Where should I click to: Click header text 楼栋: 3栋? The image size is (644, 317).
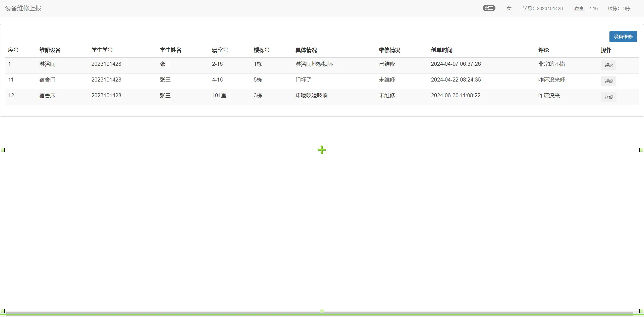[619, 8]
